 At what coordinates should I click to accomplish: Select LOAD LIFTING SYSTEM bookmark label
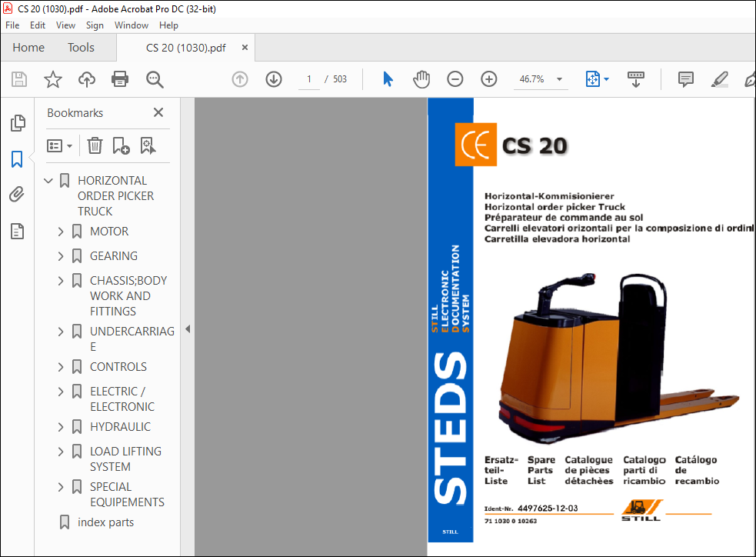click(x=125, y=459)
